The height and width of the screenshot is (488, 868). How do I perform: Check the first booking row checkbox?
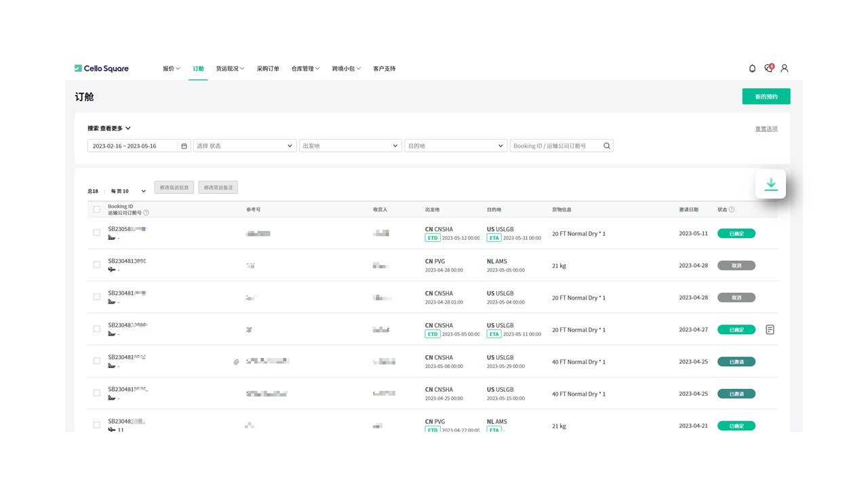click(x=96, y=233)
